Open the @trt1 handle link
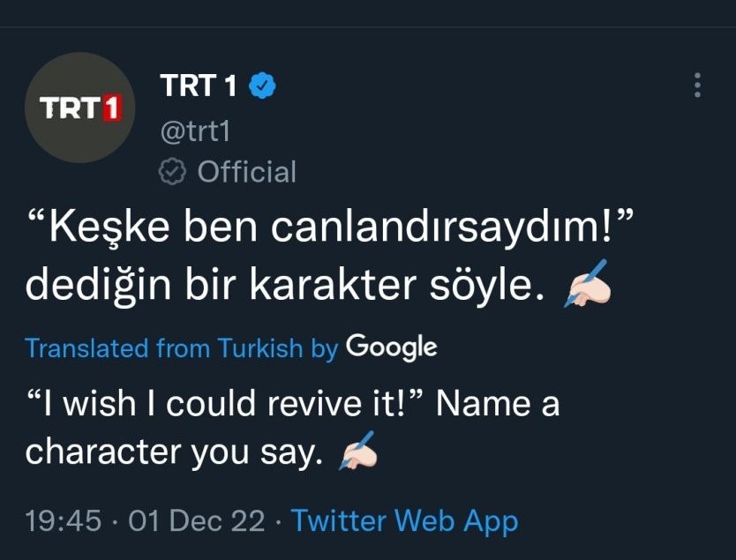 coord(195,130)
